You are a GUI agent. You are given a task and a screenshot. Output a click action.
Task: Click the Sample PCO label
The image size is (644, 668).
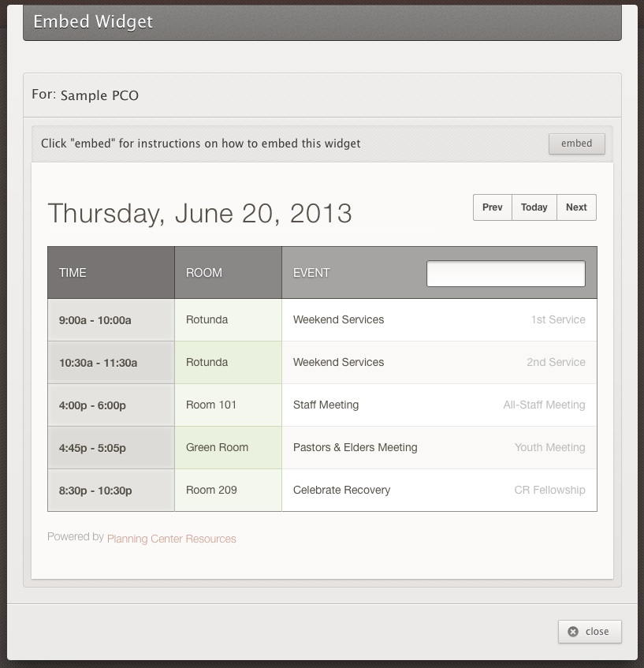[x=99, y=95]
